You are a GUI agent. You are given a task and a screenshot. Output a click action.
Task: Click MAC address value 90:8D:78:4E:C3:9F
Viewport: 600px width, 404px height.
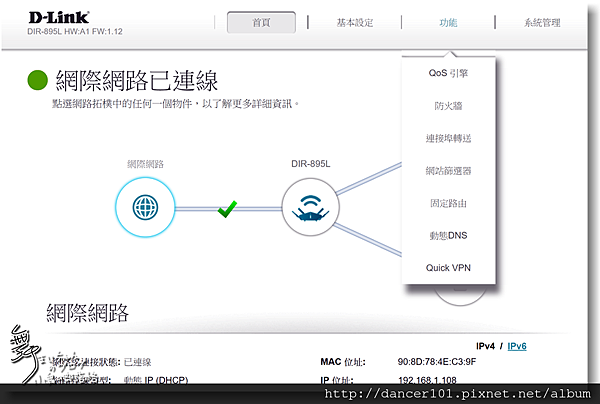(x=437, y=362)
